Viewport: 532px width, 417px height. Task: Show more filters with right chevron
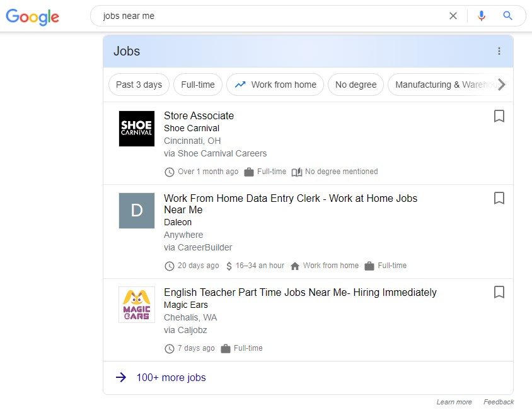pos(502,85)
